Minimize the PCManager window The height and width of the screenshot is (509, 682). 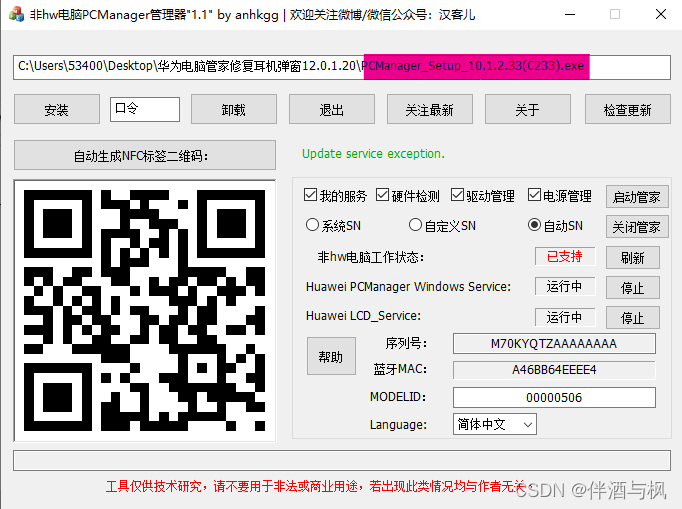coord(570,14)
